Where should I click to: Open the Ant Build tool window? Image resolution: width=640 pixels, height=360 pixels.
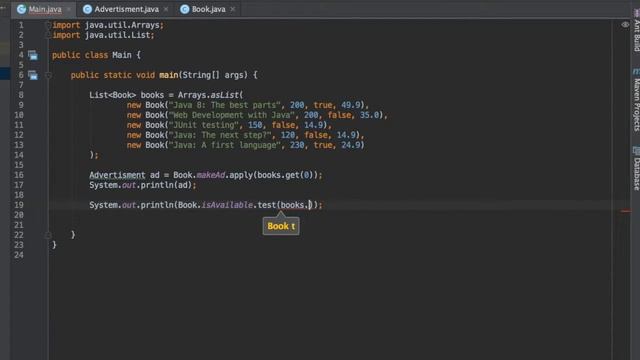click(x=636, y=32)
